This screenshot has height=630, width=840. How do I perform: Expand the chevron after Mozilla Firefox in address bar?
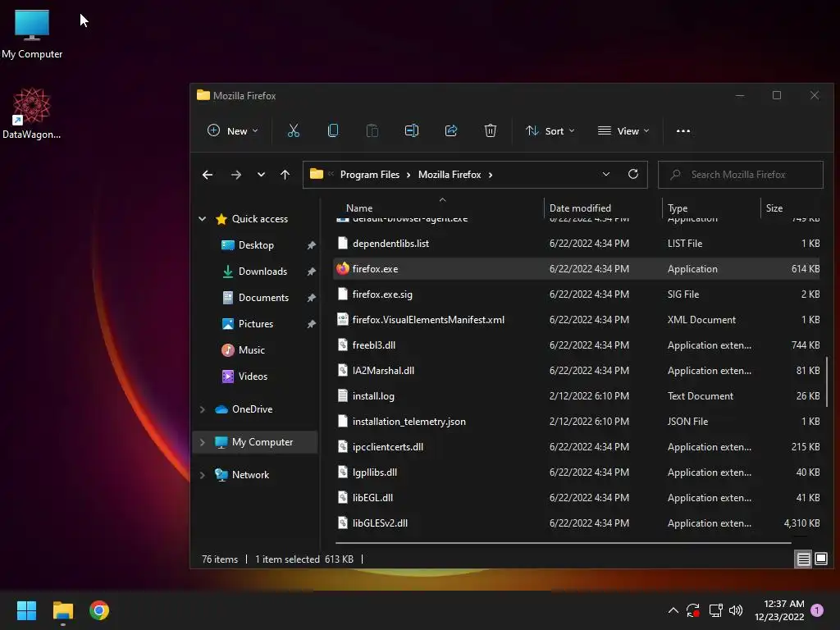point(491,175)
